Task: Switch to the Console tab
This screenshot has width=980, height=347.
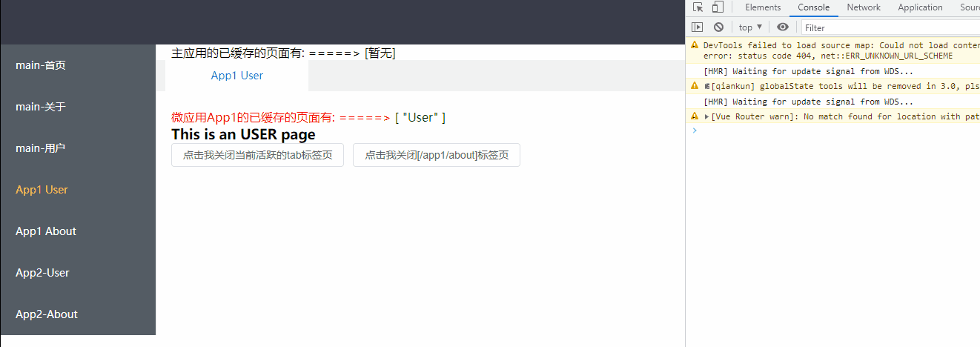Action: [x=813, y=7]
